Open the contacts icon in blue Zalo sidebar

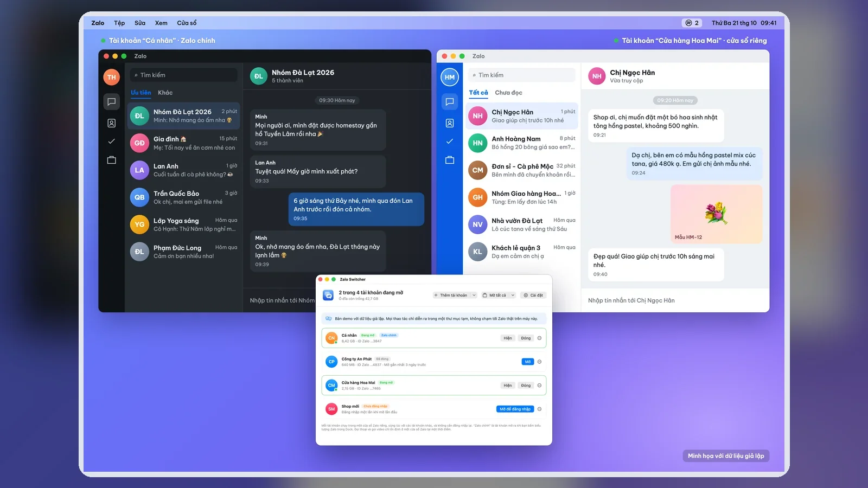(450, 123)
